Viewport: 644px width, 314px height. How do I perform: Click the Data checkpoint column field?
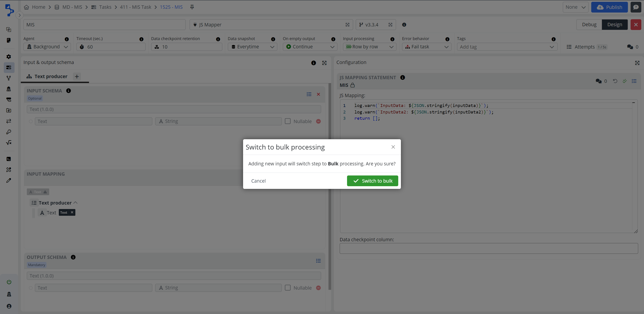click(x=489, y=248)
